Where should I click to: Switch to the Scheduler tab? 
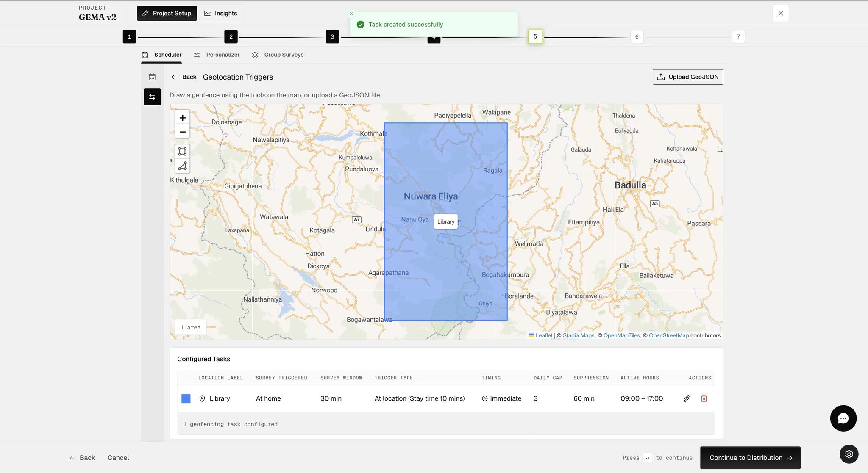tap(162, 55)
